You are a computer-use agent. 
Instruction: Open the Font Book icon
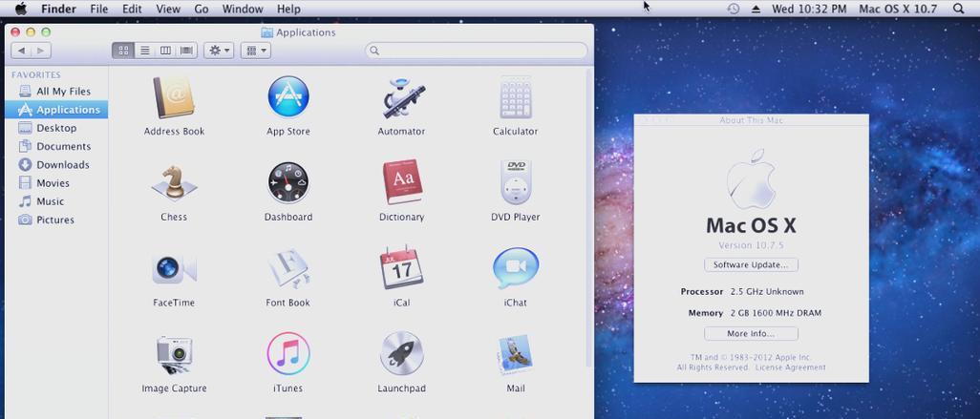click(288, 268)
